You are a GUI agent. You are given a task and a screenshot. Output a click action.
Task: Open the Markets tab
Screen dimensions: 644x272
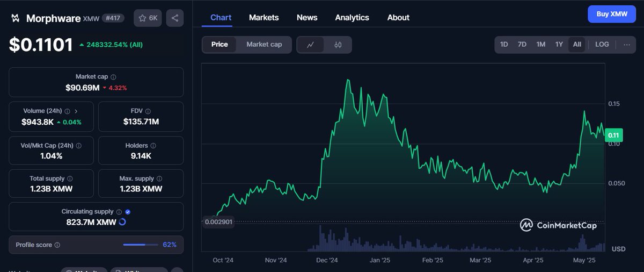[x=264, y=18]
